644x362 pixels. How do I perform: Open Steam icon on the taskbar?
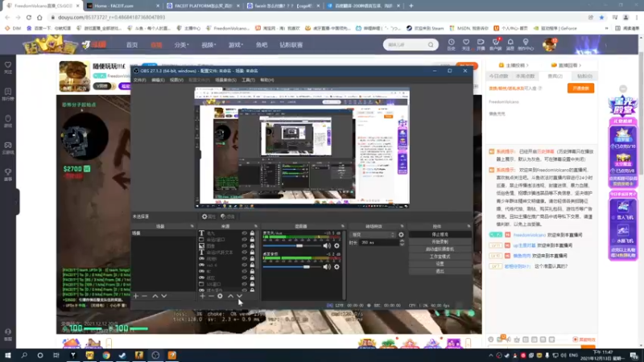[122, 356]
